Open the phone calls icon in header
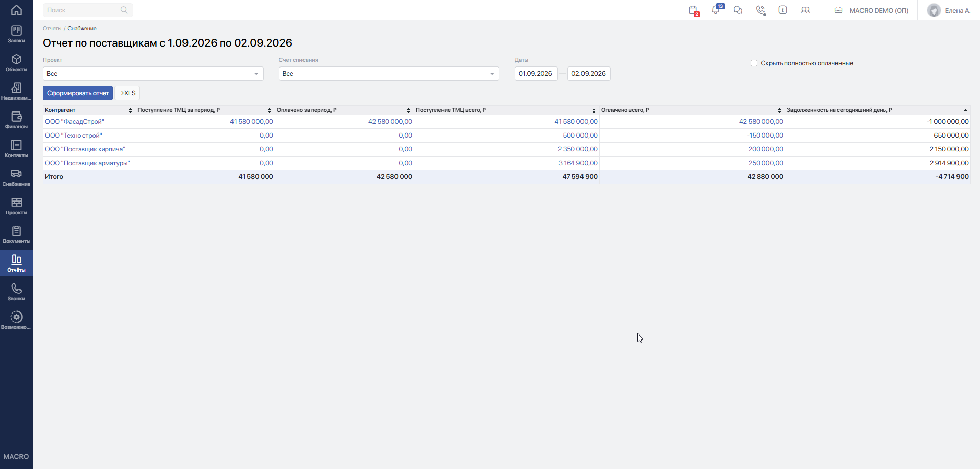The height and width of the screenshot is (469, 980). pyautogui.click(x=761, y=10)
